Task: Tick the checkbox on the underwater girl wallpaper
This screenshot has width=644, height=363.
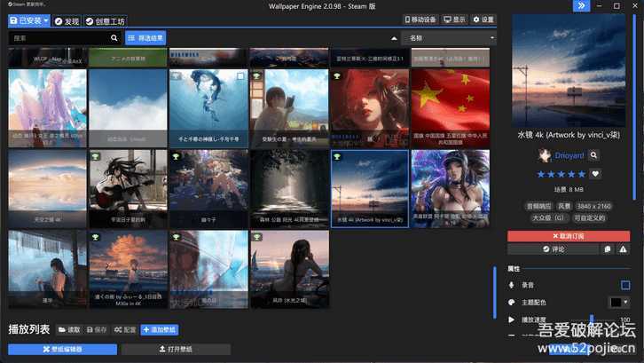Action: (x=240, y=77)
